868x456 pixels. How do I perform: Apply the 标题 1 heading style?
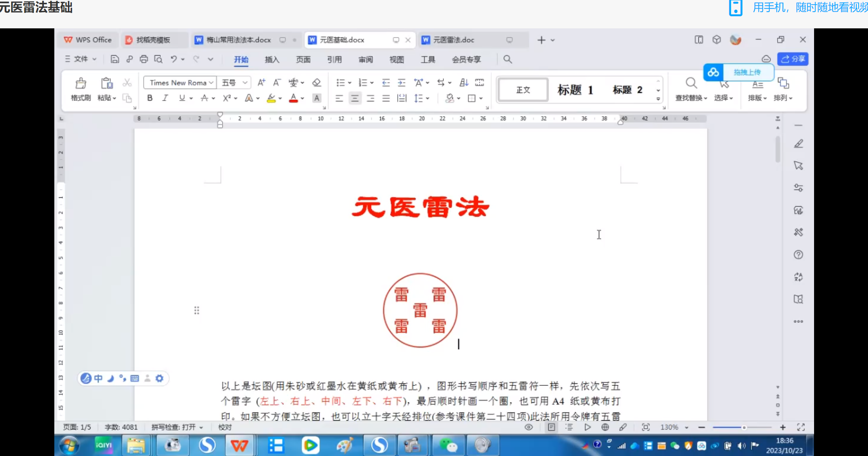tap(575, 90)
